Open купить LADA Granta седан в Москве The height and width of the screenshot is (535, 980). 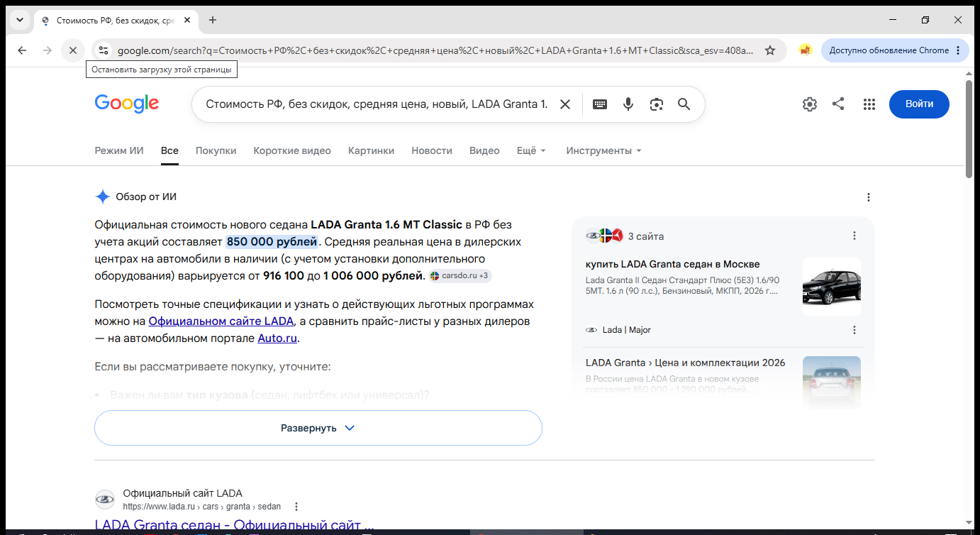pyautogui.click(x=672, y=264)
